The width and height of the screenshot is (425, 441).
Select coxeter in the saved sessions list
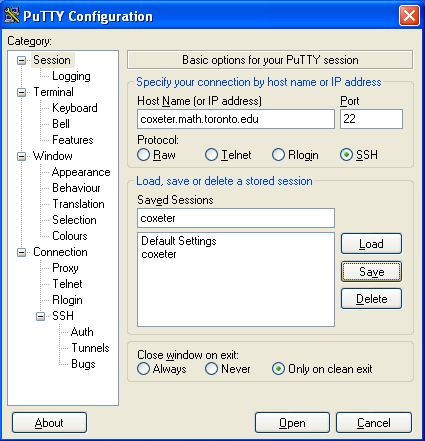click(159, 254)
